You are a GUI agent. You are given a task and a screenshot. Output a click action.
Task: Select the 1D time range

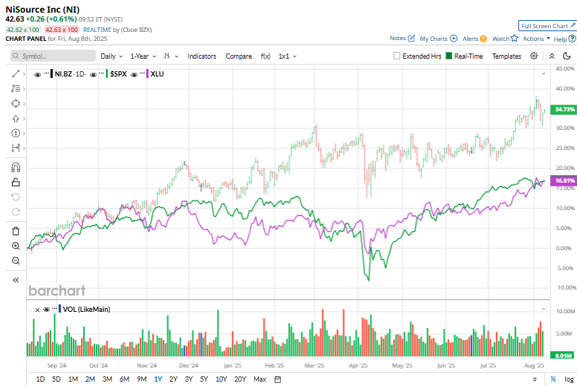click(41, 379)
